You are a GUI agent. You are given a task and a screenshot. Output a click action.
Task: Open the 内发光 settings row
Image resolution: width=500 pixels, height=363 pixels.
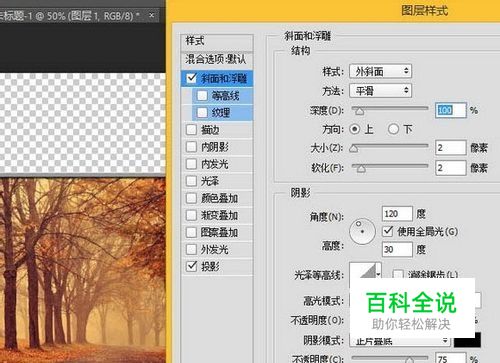217,164
